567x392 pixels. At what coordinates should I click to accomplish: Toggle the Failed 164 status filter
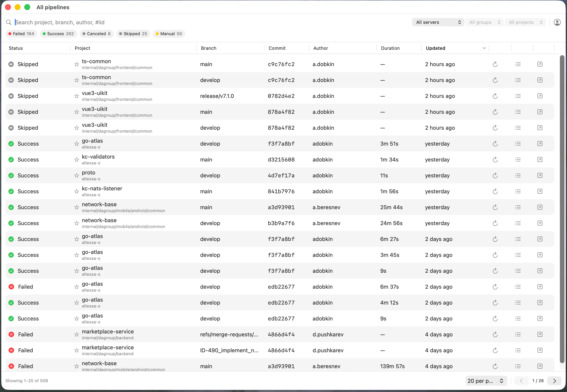click(x=21, y=34)
